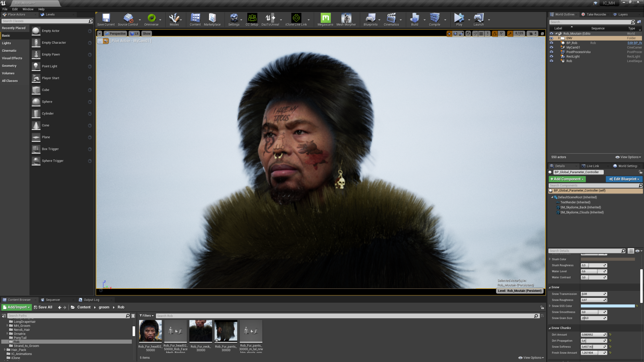The height and width of the screenshot is (362, 644).
Task: Open iClone Live Link icon
Action: click(x=296, y=20)
